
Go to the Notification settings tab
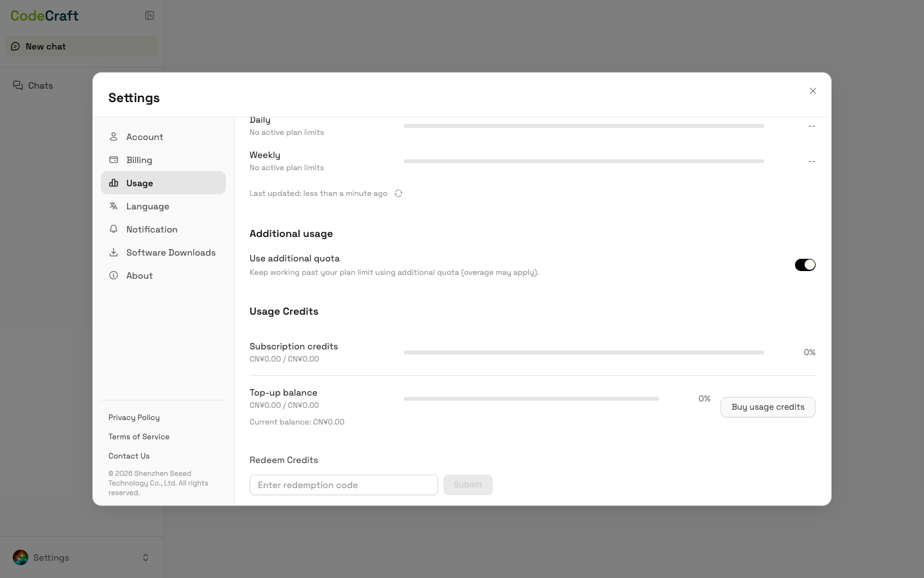tap(163, 229)
